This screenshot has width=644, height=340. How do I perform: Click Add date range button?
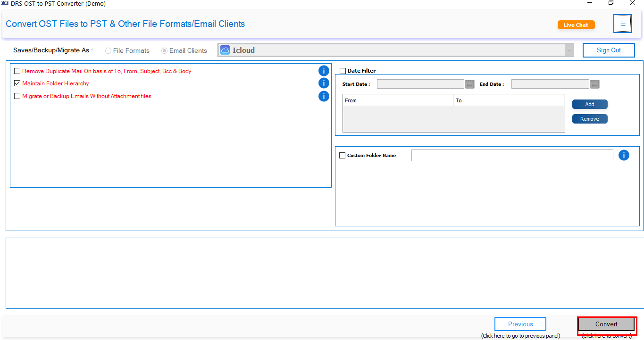[590, 104]
